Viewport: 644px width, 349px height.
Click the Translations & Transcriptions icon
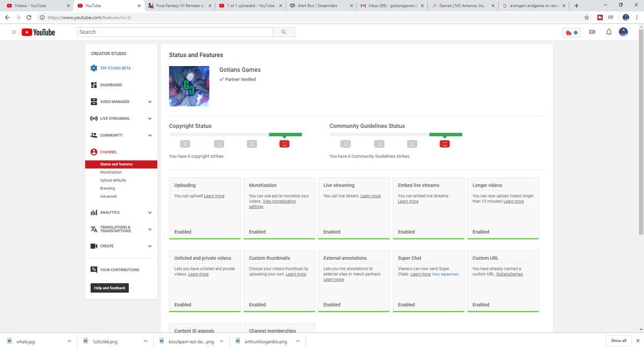click(94, 229)
